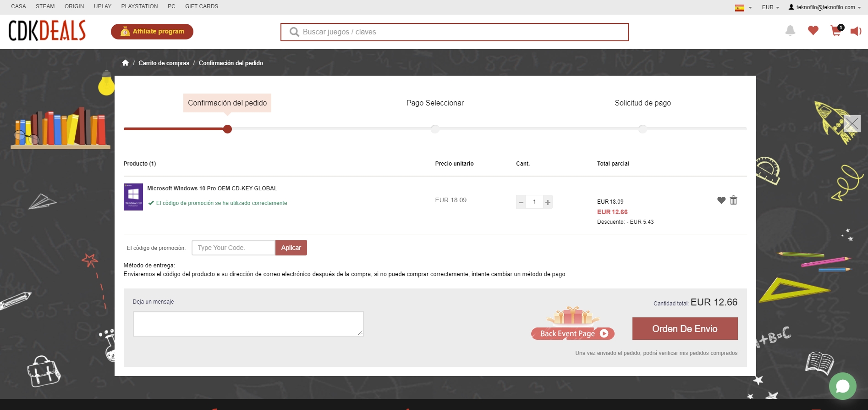This screenshot has height=410, width=868.
Task: Click the last grey progress marker
Action: pos(643,129)
